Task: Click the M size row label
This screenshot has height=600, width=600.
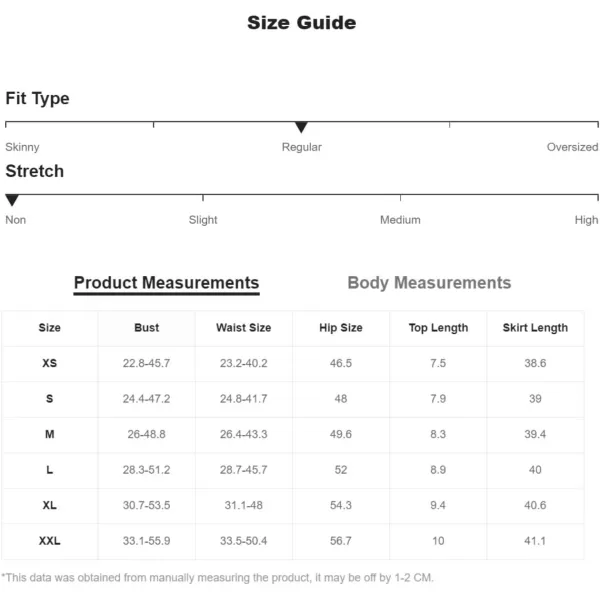Action: click(49, 435)
